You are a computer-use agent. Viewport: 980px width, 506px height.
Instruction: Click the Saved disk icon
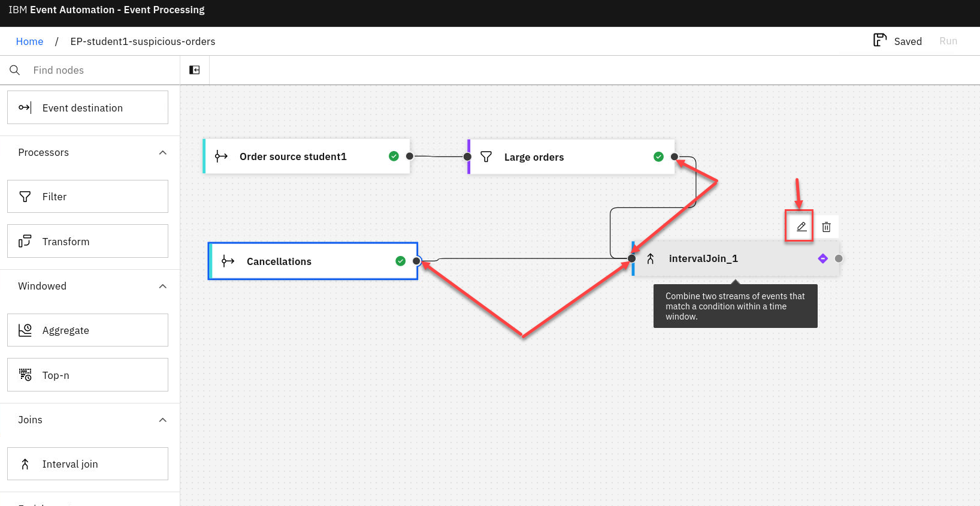pos(879,40)
